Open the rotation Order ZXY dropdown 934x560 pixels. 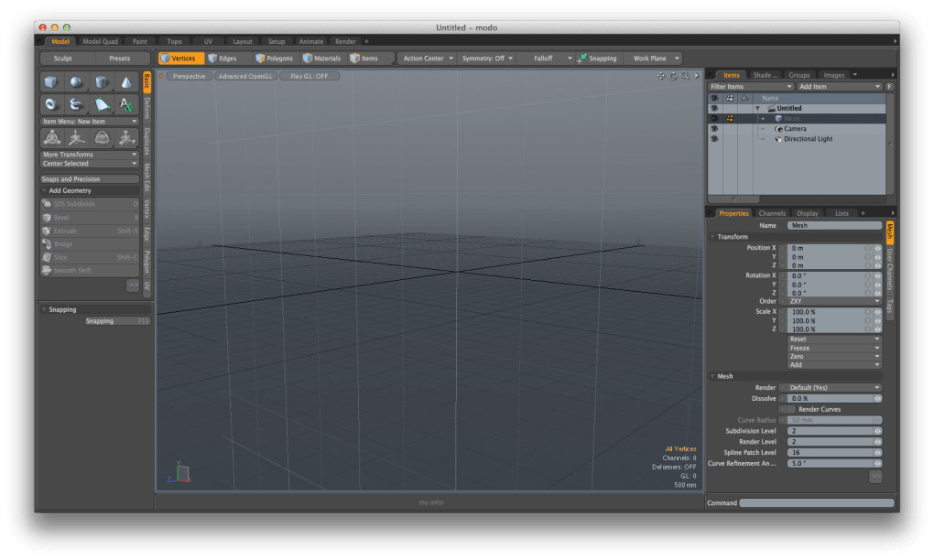click(x=834, y=301)
